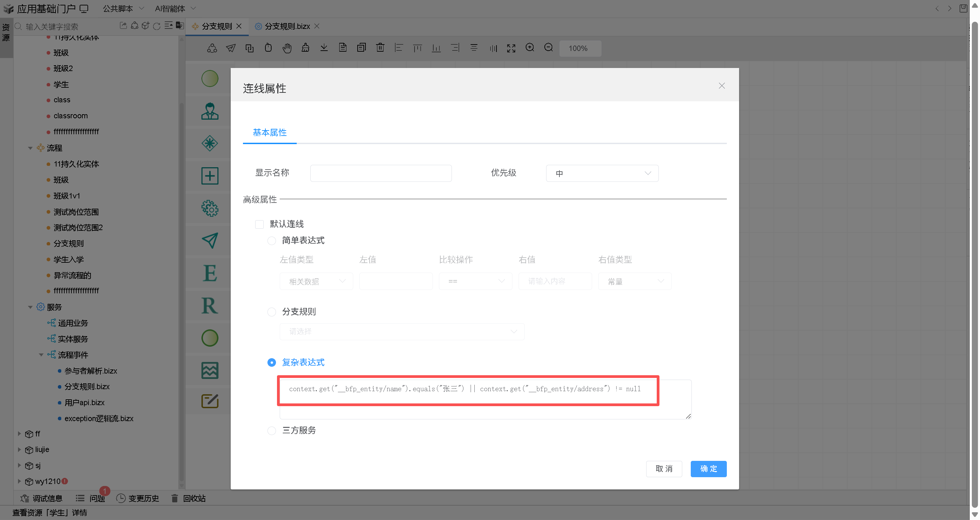
Task: Select the hand pan tool
Action: pos(287,48)
